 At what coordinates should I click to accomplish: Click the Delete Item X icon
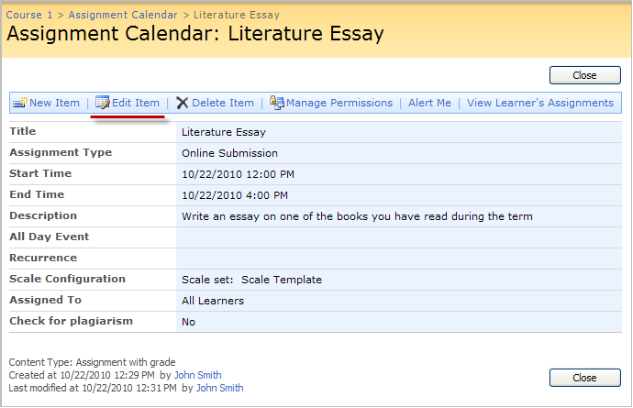click(182, 103)
